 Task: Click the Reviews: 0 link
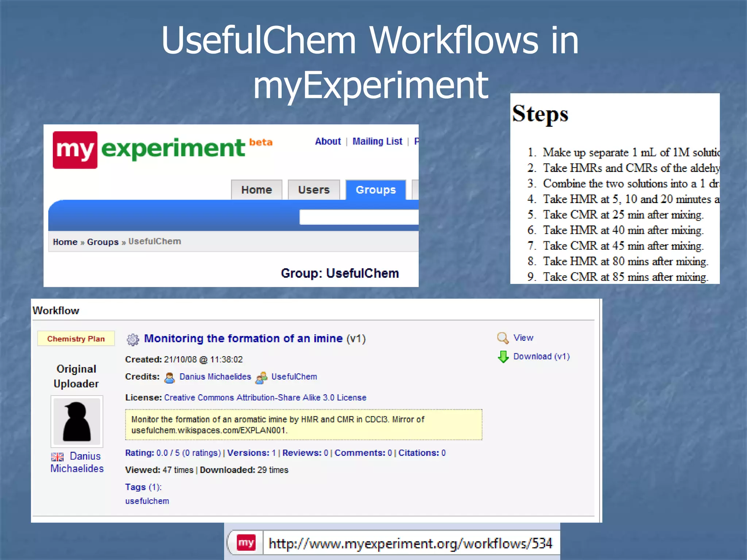click(x=305, y=453)
